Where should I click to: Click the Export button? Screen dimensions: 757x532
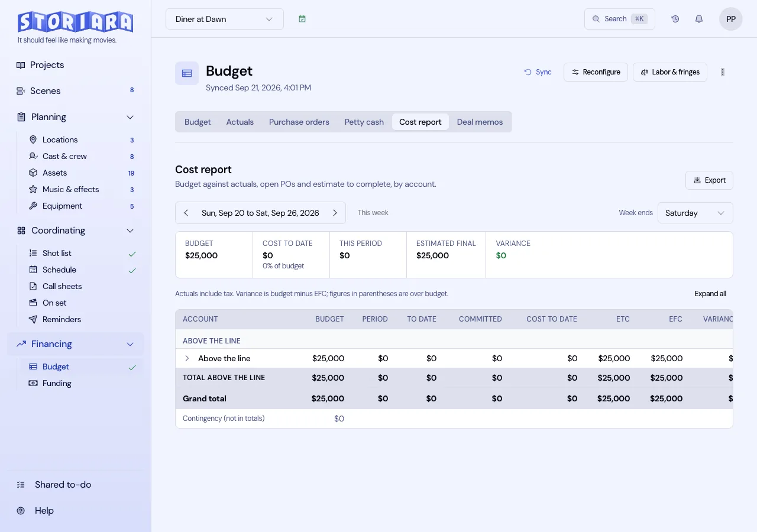tap(709, 180)
